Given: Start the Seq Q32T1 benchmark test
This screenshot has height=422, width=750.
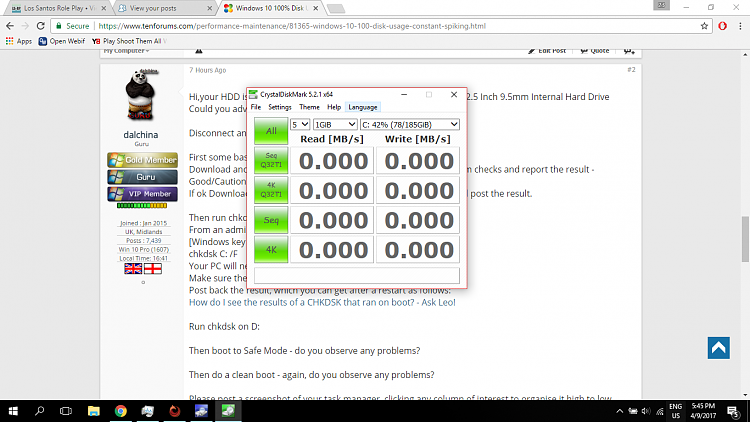Looking at the screenshot, I should point(271,160).
